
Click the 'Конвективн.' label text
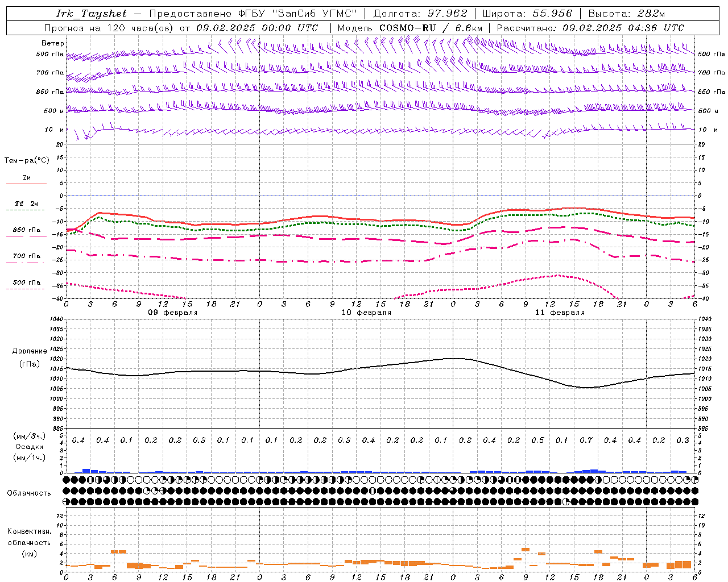click(29, 531)
